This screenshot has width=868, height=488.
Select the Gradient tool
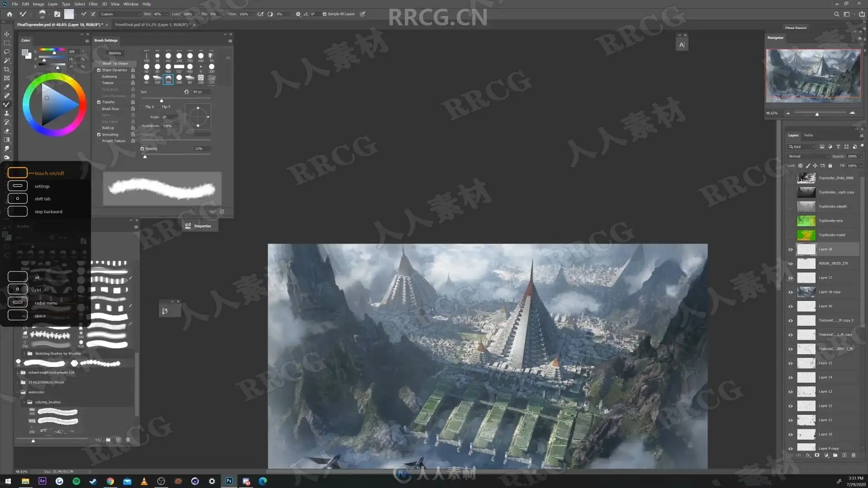tap(7, 140)
